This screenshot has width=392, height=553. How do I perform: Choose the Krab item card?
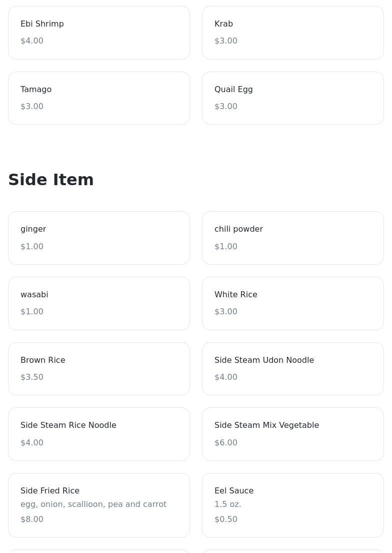[292, 33]
